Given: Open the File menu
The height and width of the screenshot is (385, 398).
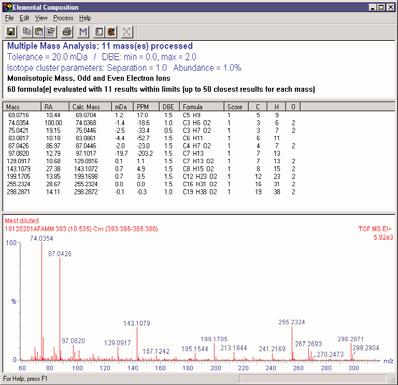Looking at the screenshot, I should coord(9,18).
